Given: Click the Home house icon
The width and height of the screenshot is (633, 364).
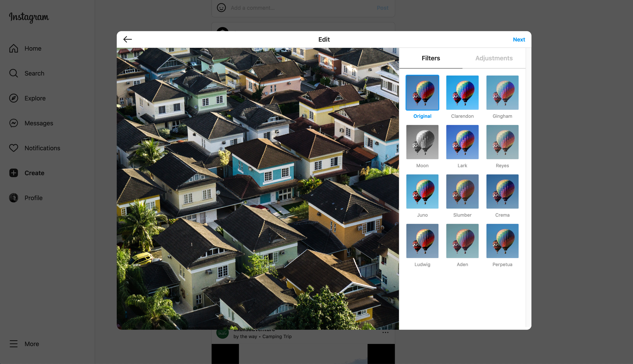Looking at the screenshot, I should tap(13, 48).
